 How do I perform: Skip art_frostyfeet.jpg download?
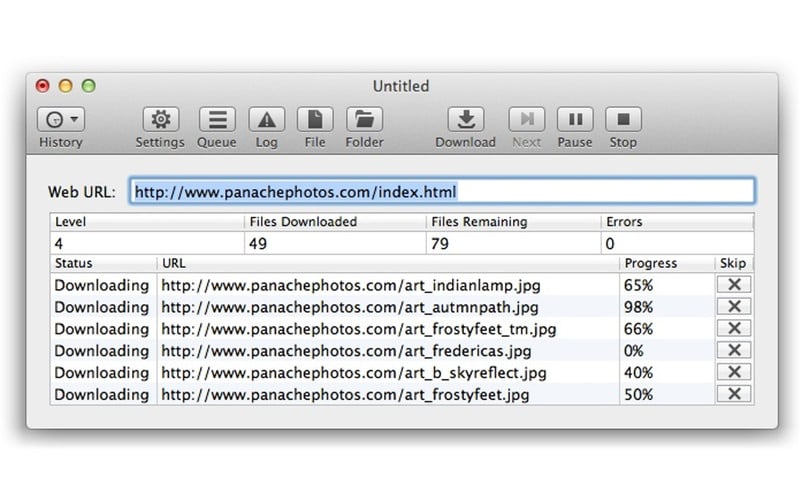coord(734,394)
